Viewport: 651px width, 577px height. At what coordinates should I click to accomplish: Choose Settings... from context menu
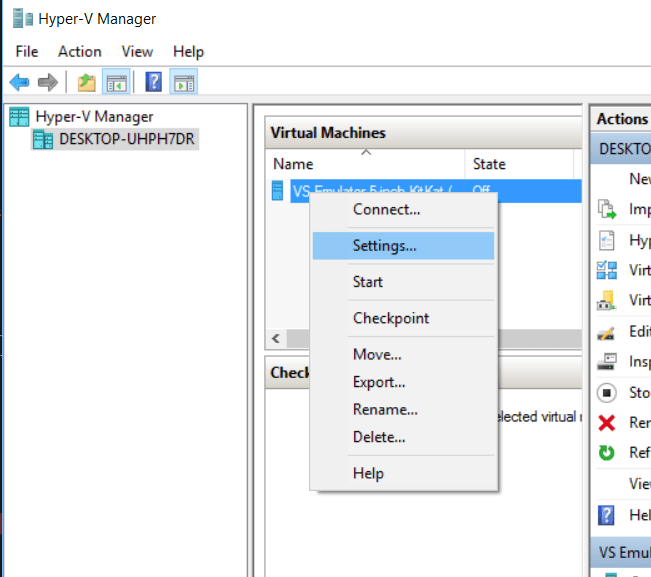coord(403,246)
